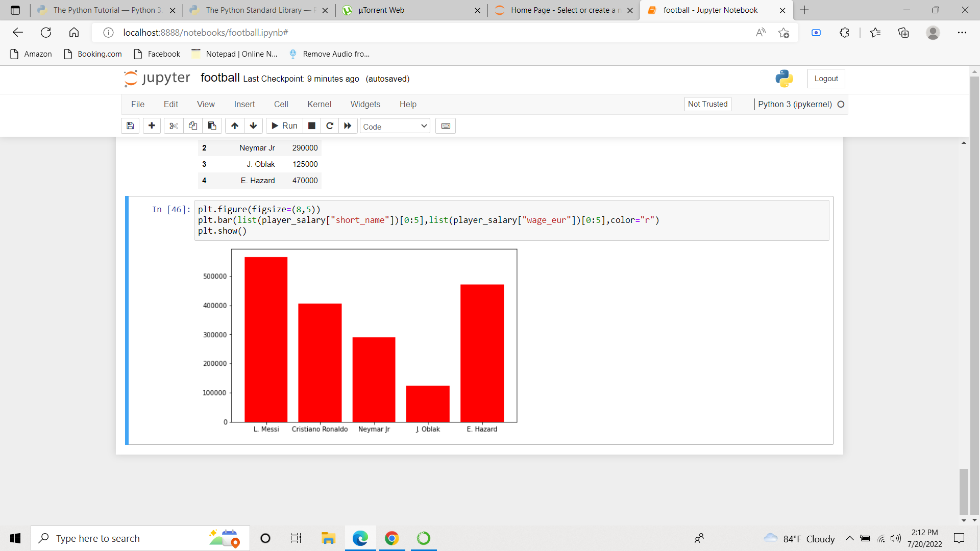Copy the selected cell with the copy icon
The image size is (980, 551).
pyautogui.click(x=192, y=126)
